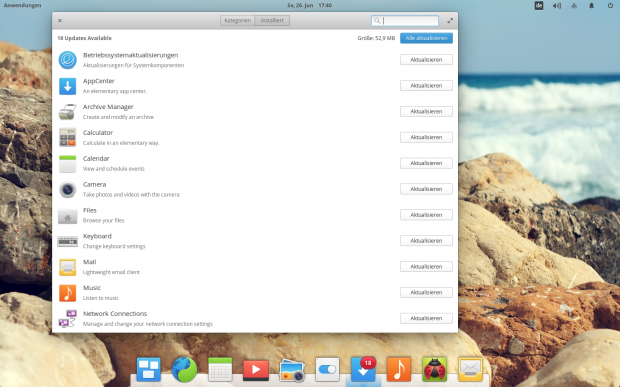Viewport: 620px width, 387px height.
Task: Click 'Take photos and videos with the camera'
Action: click(131, 194)
